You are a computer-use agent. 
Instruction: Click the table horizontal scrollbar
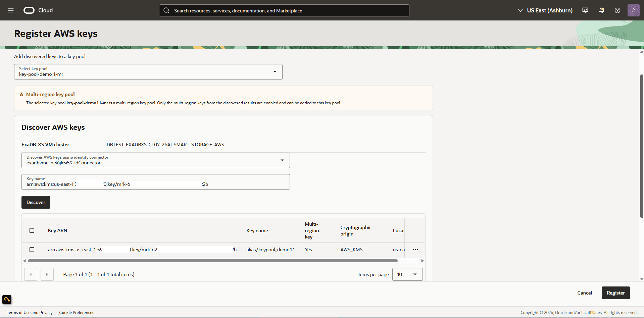[x=213, y=261]
